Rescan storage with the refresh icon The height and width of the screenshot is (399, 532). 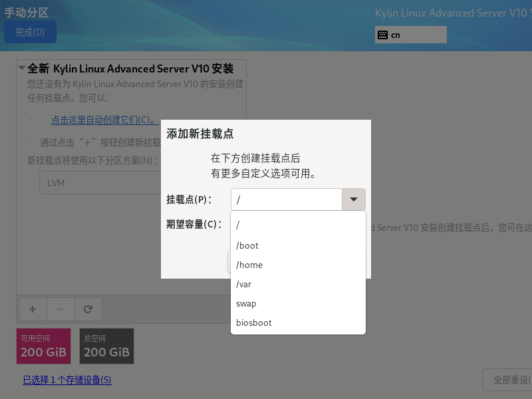coord(88,309)
